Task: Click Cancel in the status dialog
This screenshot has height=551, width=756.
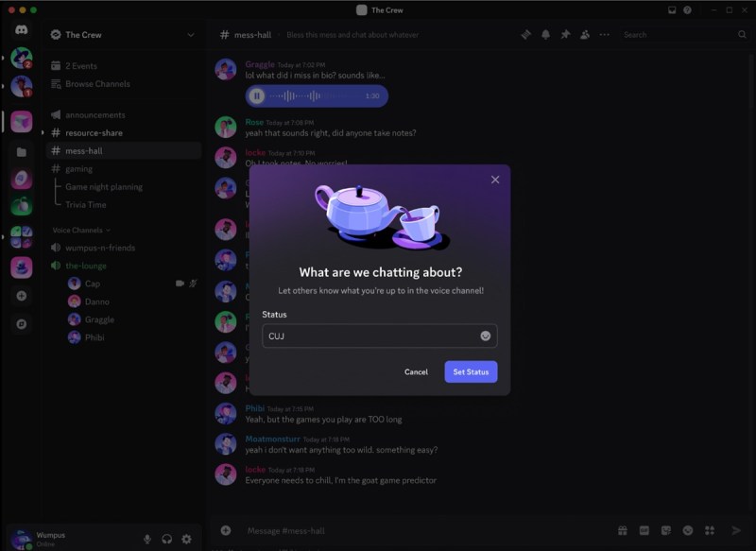Action: coord(416,371)
